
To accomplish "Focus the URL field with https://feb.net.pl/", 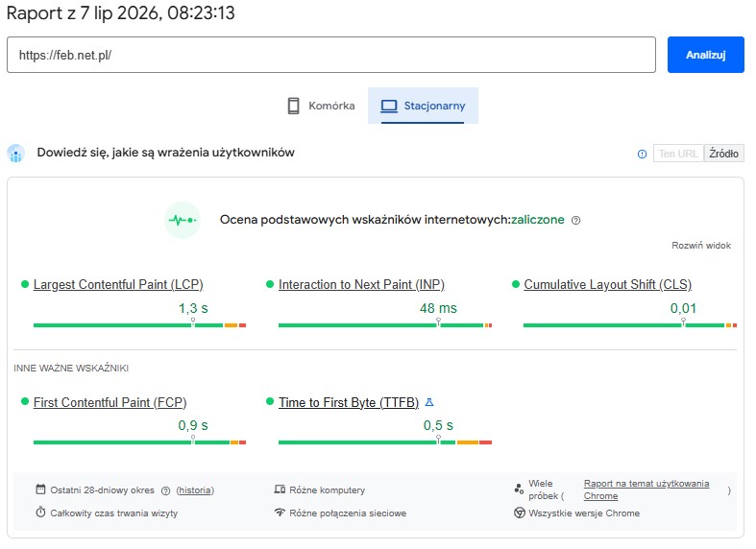I will 331,55.
